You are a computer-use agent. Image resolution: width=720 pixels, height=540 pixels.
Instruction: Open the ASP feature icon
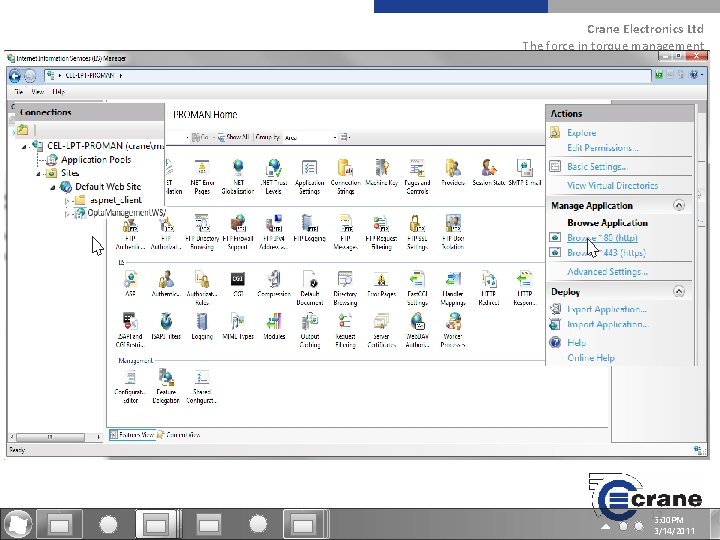pos(130,283)
